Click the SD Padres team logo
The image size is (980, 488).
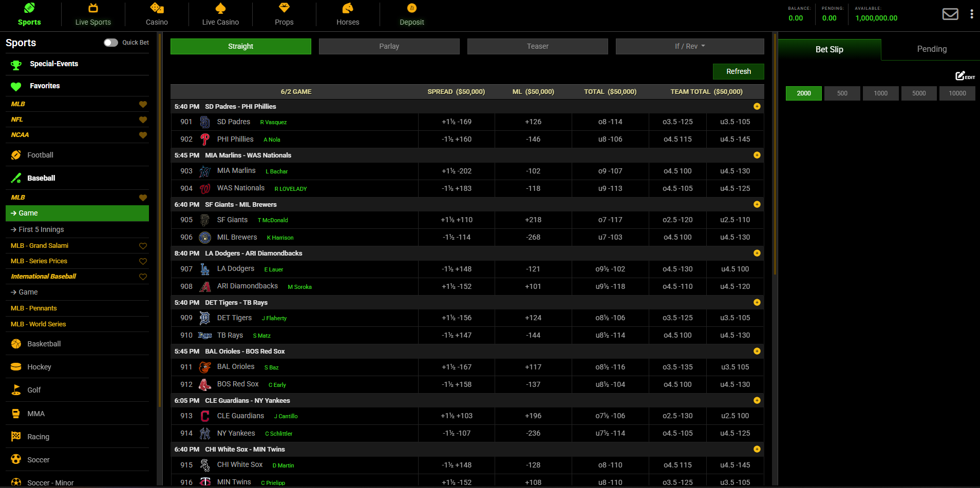coord(205,122)
